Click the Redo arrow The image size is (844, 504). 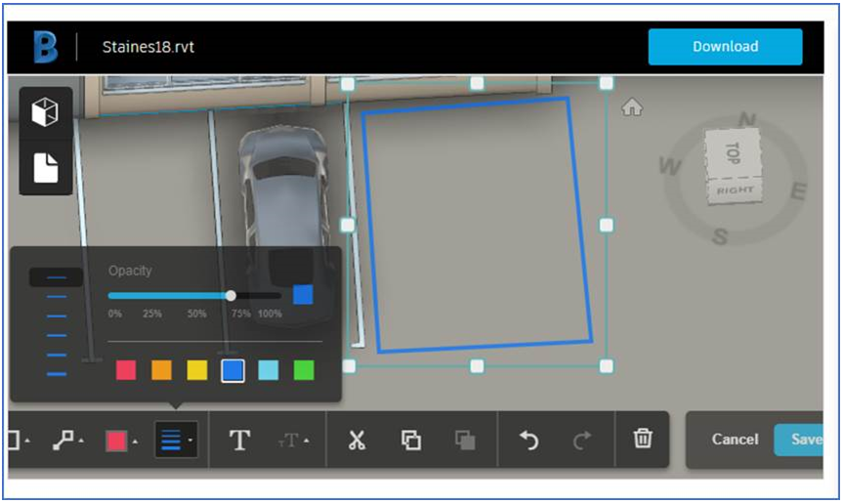point(582,441)
